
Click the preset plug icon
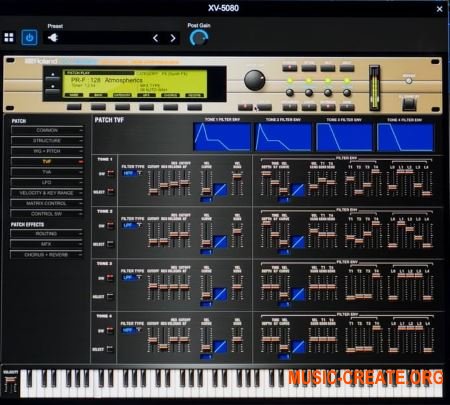pyautogui.click(x=53, y=38)
